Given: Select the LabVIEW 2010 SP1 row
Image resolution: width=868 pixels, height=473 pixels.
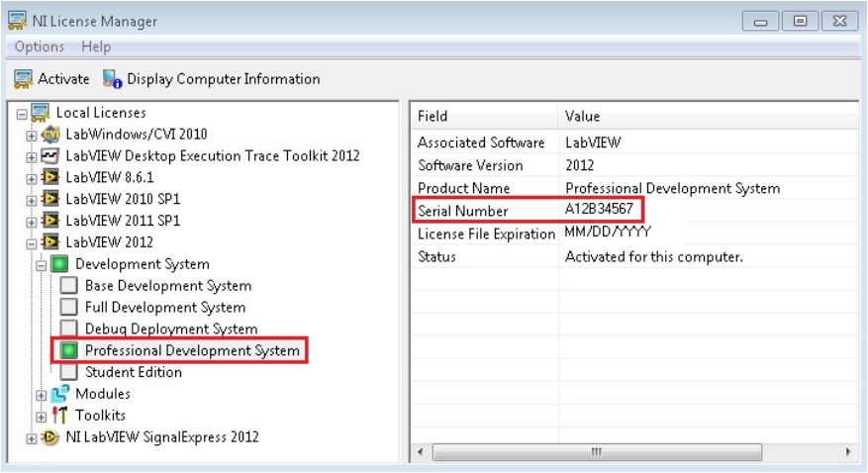Looking at the screenshot, I should (x=123, y=199).
